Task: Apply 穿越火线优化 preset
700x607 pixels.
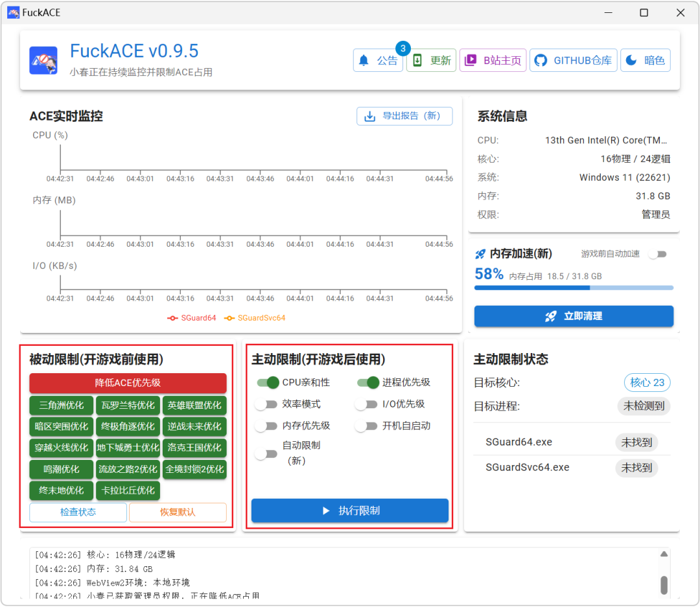Action: (61, 448)
